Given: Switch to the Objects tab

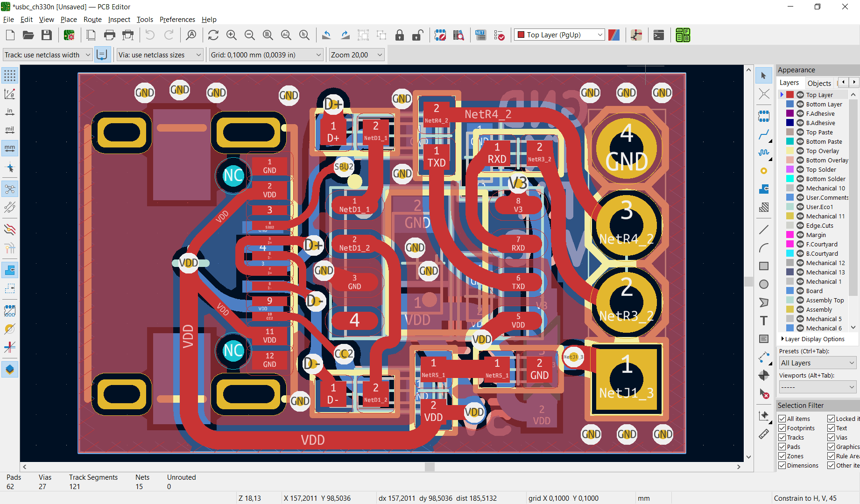Looking at the screenshot, I should 819,83.
